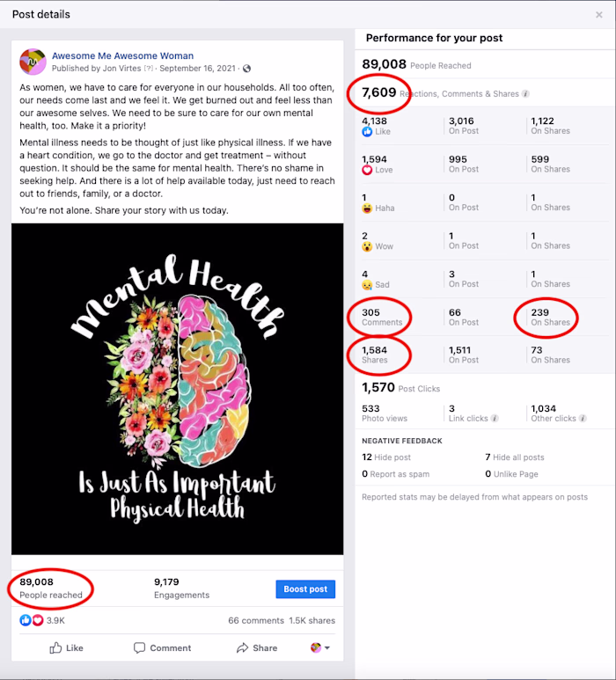Click the info icon next to Other clicks

[x=583, y=419]
